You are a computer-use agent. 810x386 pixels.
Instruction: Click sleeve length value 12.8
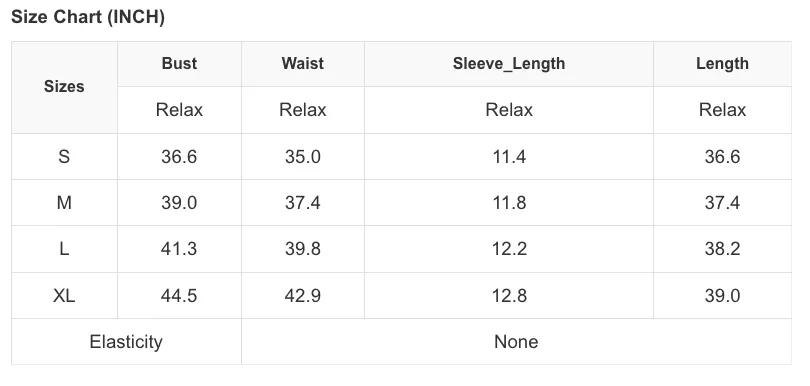pyautogui.click(x=509, y=296)
